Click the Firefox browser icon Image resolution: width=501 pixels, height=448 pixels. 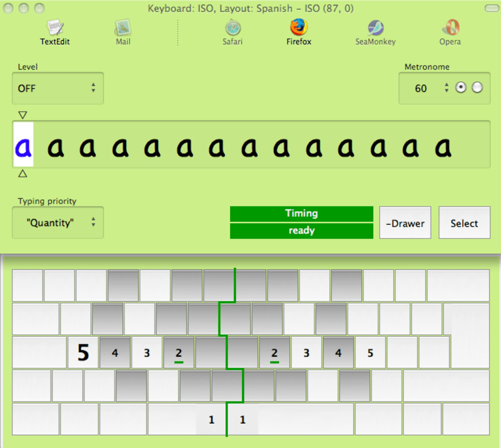[299, 27]
